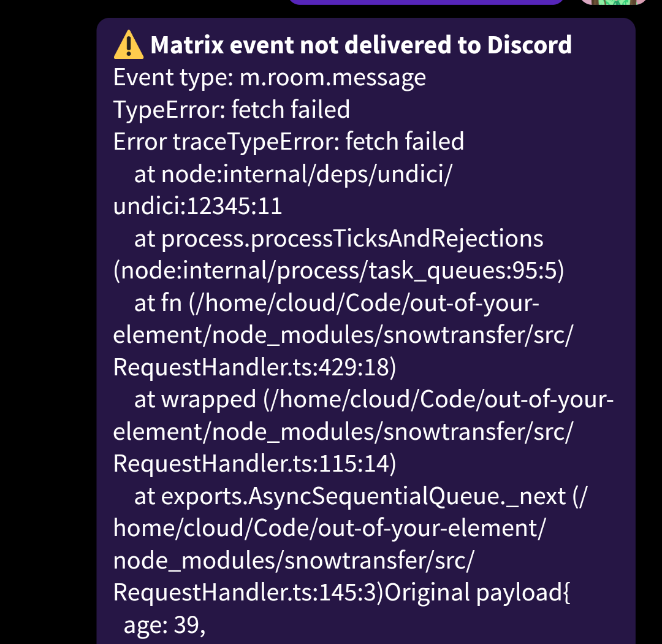Click the "undici:12345:11" text
Viewport: 662px width, 644px height.
tap(197, 207)
